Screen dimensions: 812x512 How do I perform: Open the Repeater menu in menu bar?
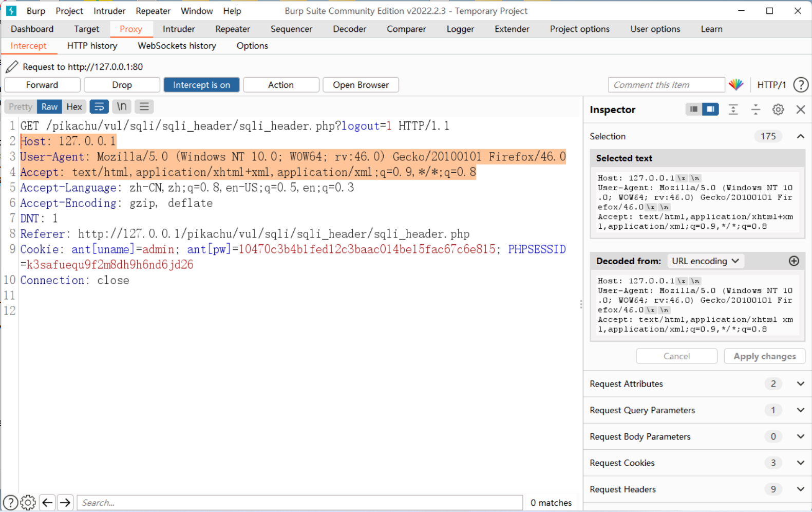(153, 11)
